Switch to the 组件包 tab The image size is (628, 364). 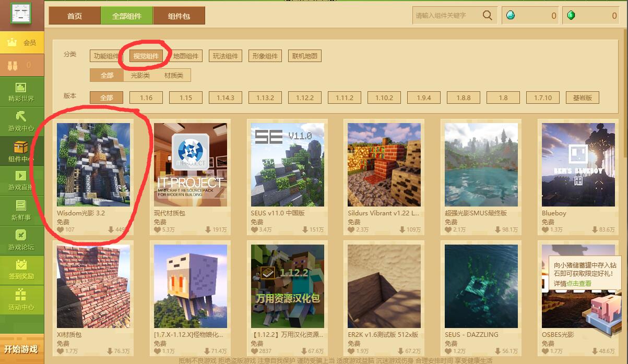pos(179,16)
